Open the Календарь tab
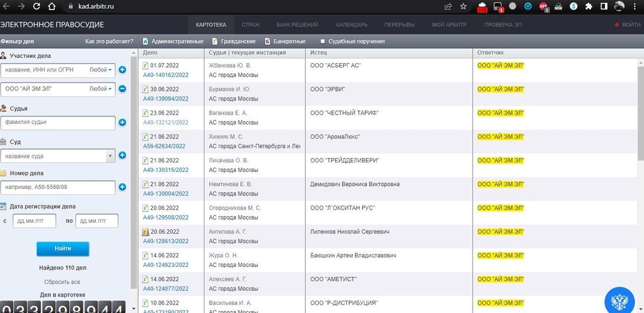The image size is (644, 313). [x=352, y=25]
